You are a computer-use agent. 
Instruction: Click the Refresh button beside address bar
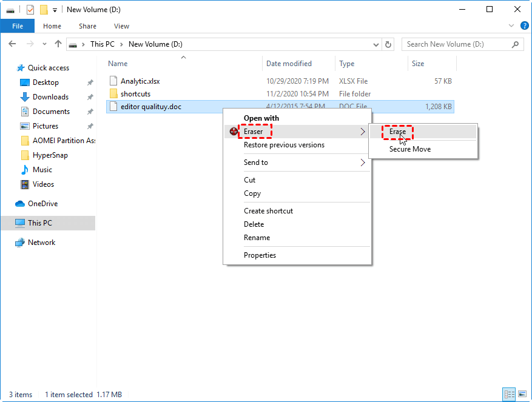(x=389, y=44)
